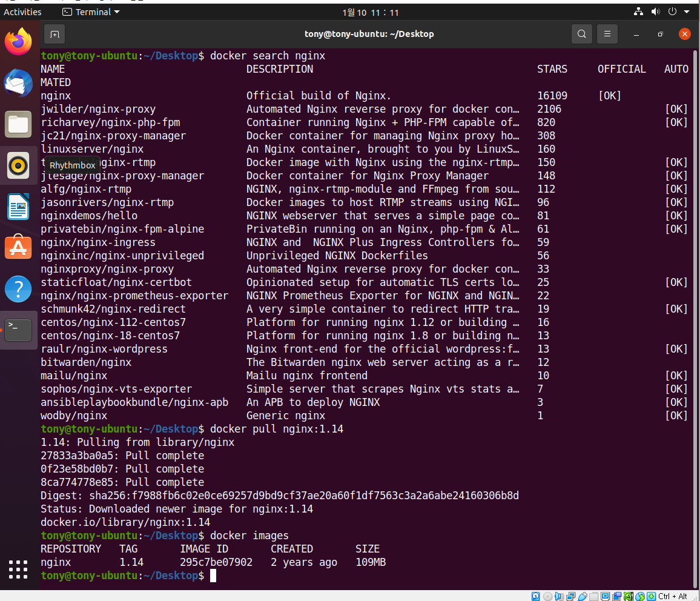Click VirtualBox keyboard capture arrow icon

(652, 596)
